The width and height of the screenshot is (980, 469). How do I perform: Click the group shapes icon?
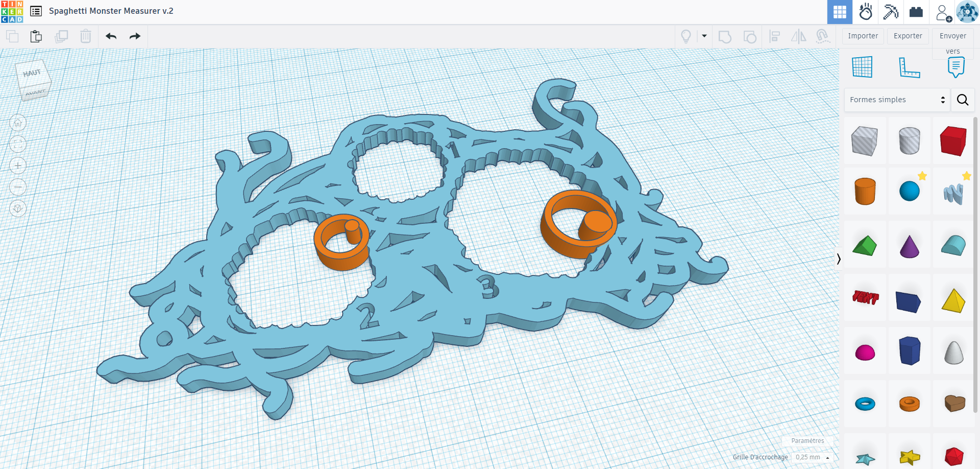pos(725,37)
